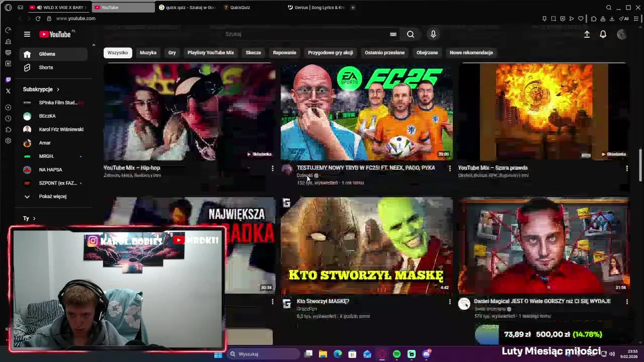Select the Wszystko filter chip
The width and height of the screenshot is (644, 362).
118,53
